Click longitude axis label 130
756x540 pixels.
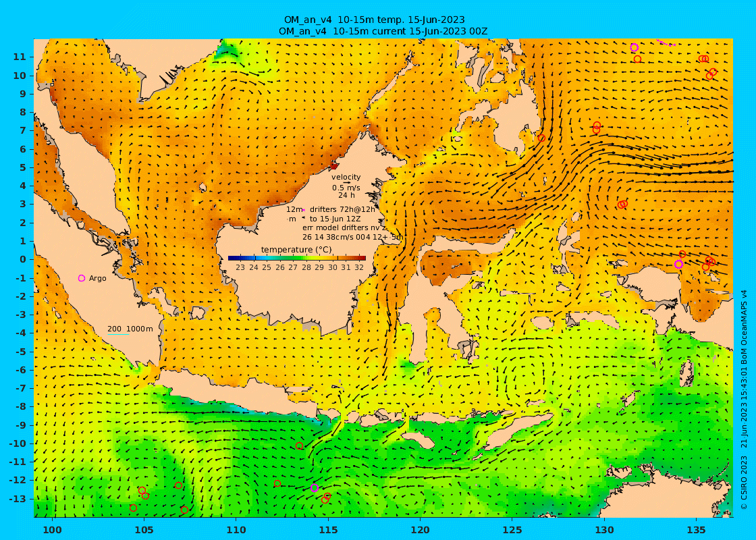(x=604, y=530)
